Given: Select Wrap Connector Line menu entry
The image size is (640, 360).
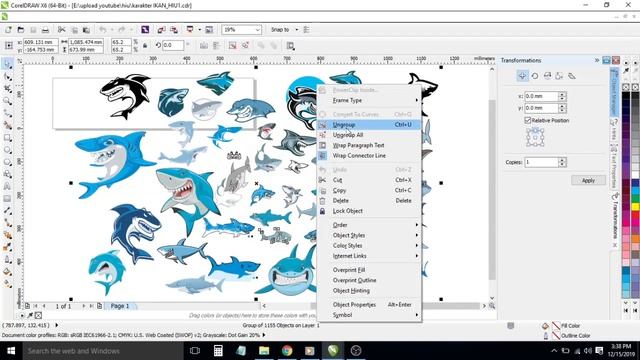Looking at the screenshot, I should pyautogui.click(x=369, y=156).
